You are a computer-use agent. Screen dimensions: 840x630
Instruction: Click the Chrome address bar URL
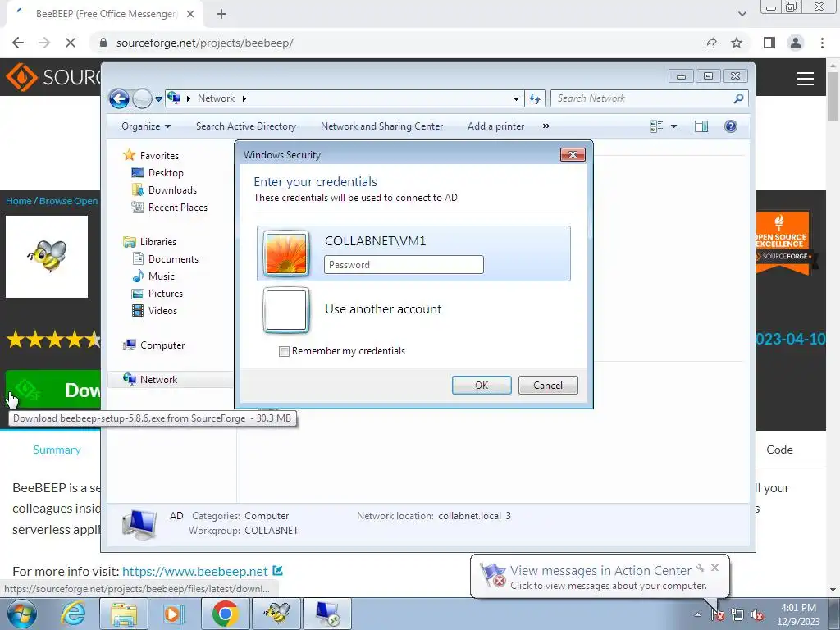click(204, 43)
